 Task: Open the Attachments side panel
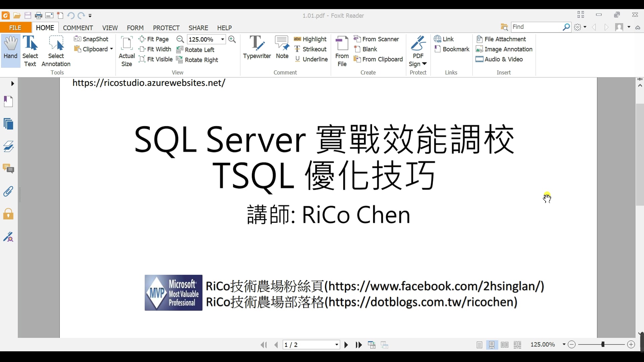(x=8, y=191)
